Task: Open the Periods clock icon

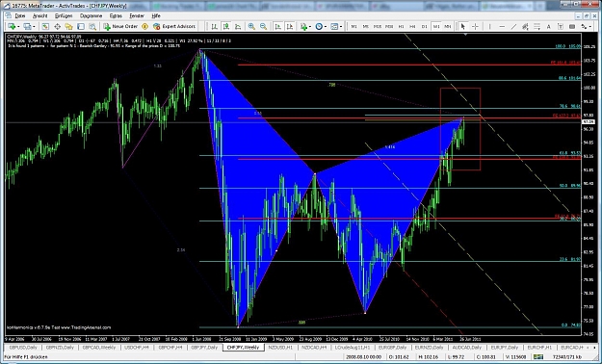Action: (319, 27)
